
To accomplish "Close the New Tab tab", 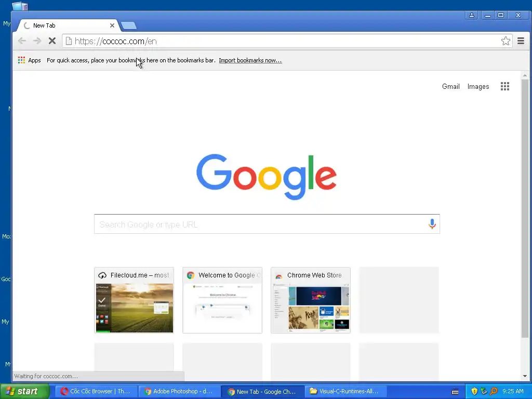I will click(x=112, y=25).
